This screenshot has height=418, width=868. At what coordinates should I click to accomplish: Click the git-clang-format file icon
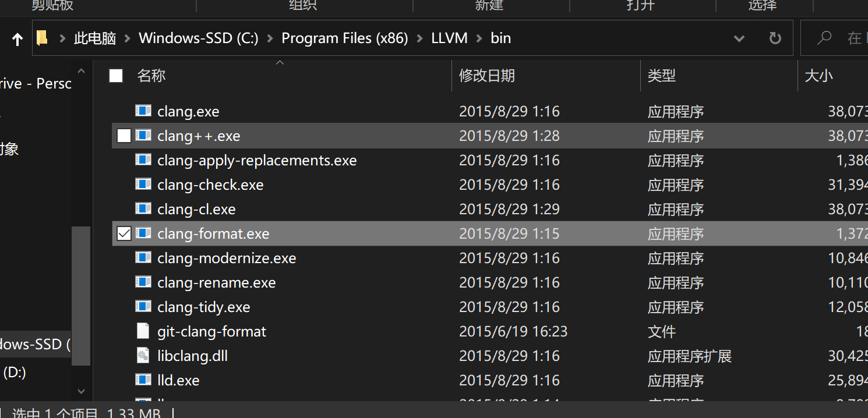pyautogui.click(x=143, y=331)
